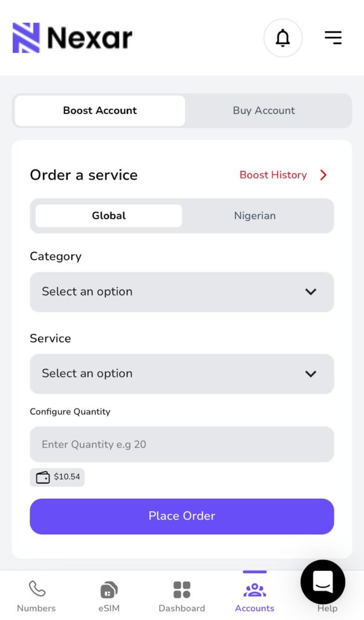The image size is (364, 620).
Task: Open the hamburger menu
Action: (x=333, y=38)
